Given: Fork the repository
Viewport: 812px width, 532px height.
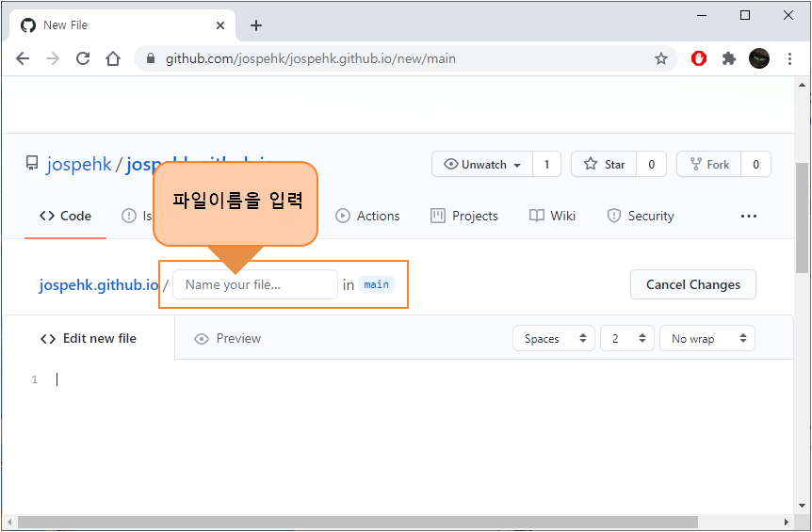Looking at the screenshot, I should pyautogui.click(x=709, y=164).
